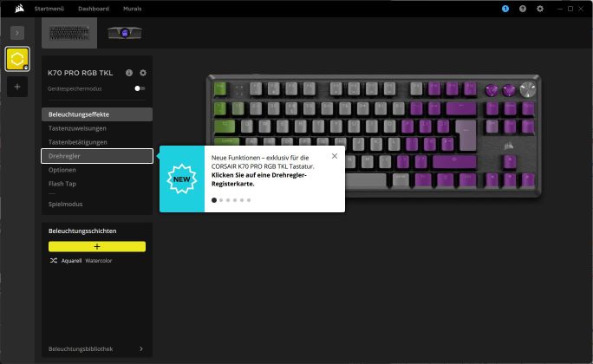
Task: Open K70 PRO RGB TKL device settings gear
Action: point(143,73)
